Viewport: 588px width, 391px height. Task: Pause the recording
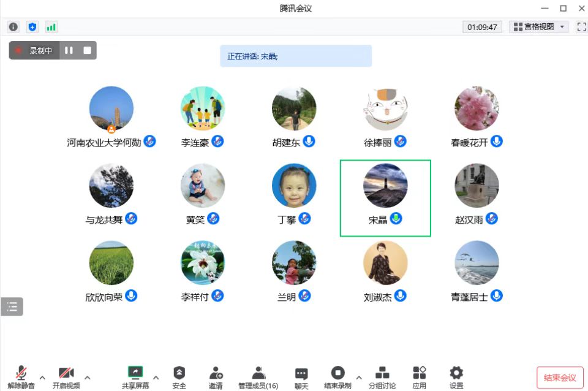tap(69, 50)
